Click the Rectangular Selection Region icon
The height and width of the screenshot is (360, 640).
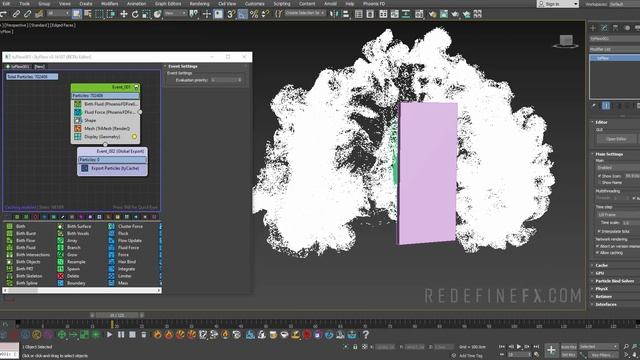pyautogui.click(x=99, y=14)
